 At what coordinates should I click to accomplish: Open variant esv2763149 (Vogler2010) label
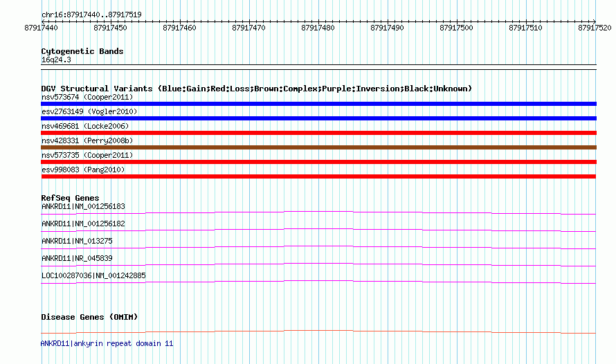[x=89, y=111]
